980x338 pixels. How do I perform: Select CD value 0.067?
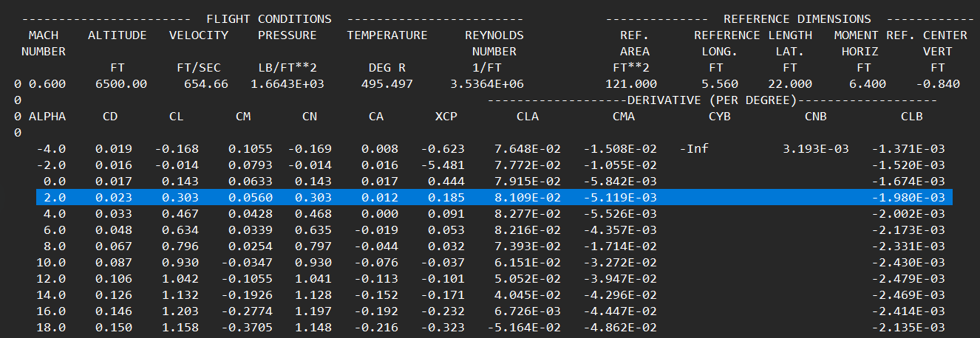pos(114,246)
